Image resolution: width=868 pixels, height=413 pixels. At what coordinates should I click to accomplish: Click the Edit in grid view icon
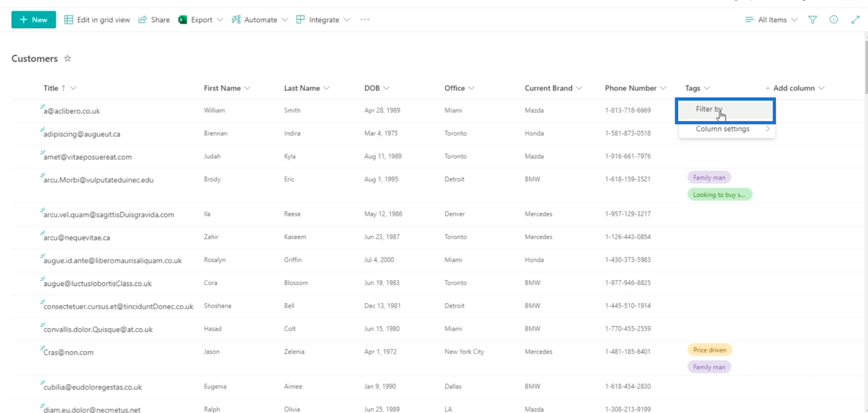tap(69, 20)
